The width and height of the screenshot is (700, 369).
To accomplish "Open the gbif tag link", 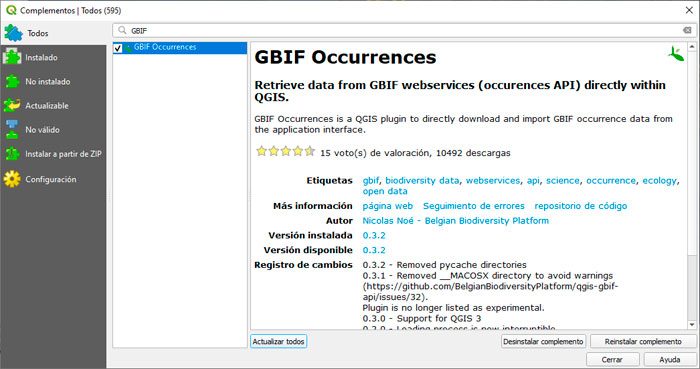I will (371, 181).
